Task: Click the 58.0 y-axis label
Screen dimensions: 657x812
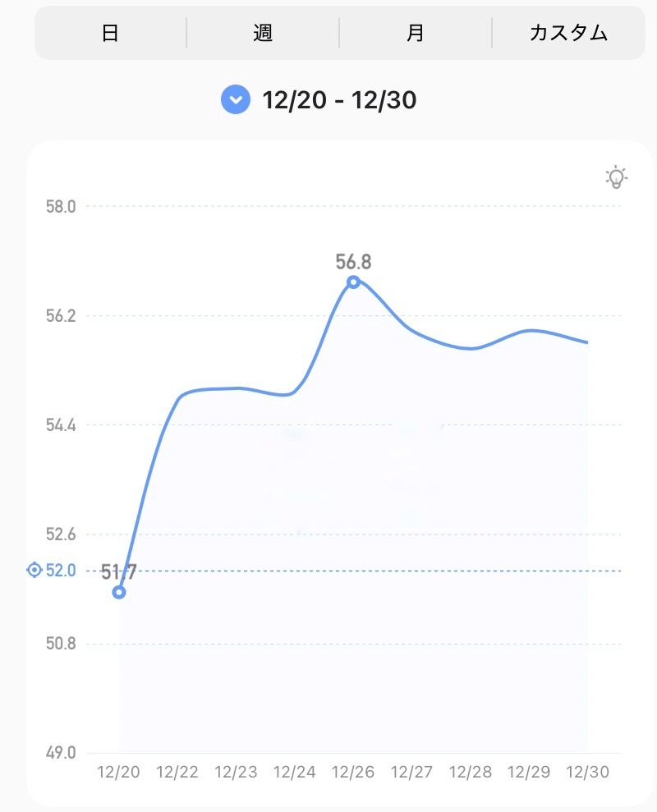Action: (x=61, y=206)
